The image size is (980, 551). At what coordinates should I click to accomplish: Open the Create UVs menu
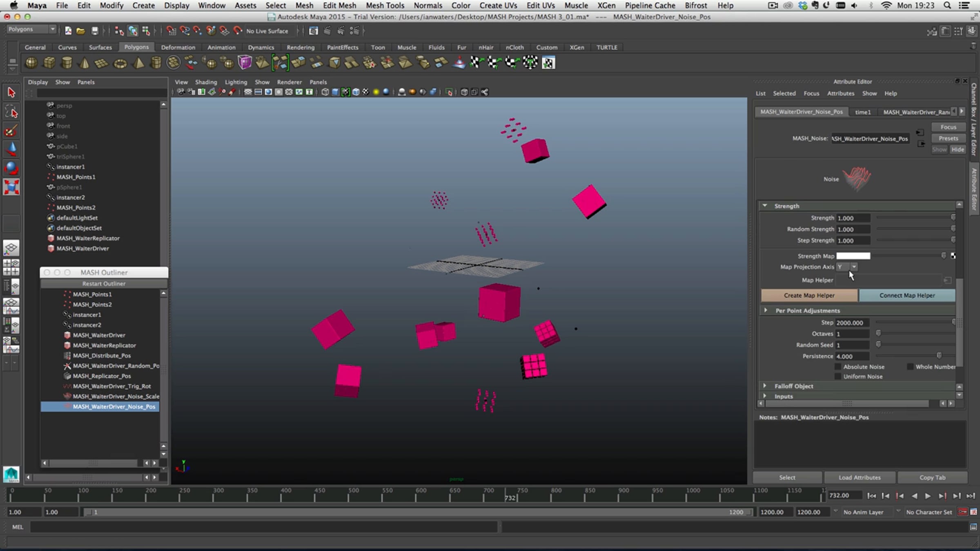pos(498,5)
